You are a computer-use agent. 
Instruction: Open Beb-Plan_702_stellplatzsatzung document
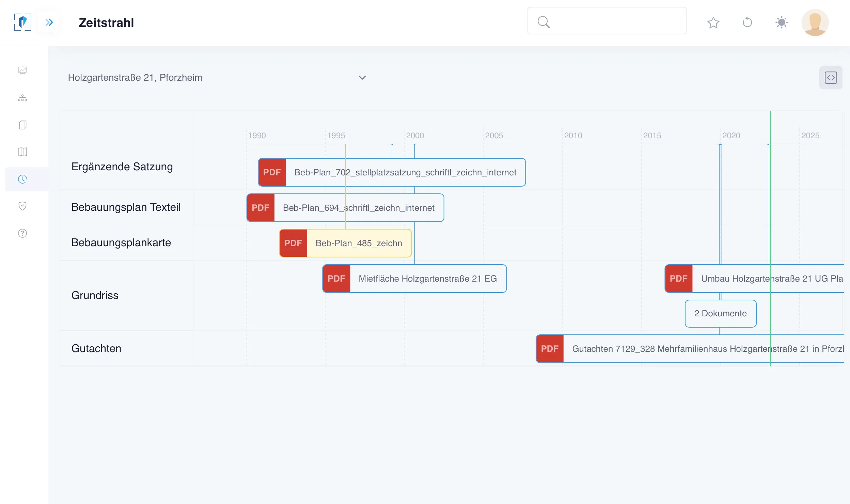(x=392, y=172)
